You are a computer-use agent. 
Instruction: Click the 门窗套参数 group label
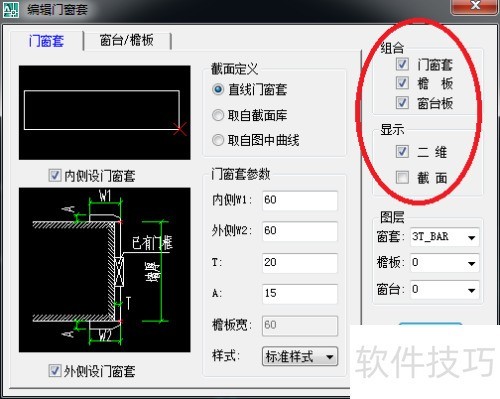pyautogui.click(x=241, y=174)
